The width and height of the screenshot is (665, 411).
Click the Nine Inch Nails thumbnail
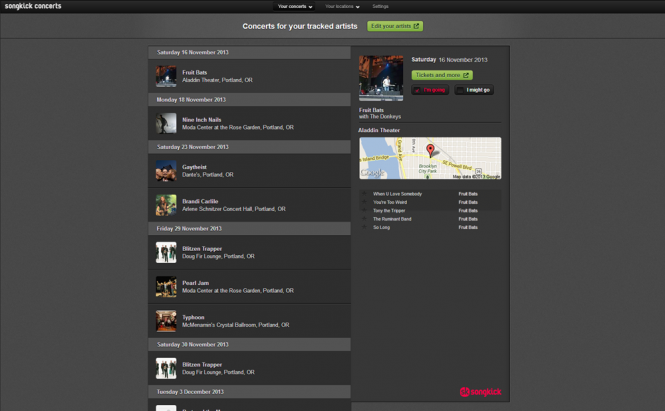point(166,123)
